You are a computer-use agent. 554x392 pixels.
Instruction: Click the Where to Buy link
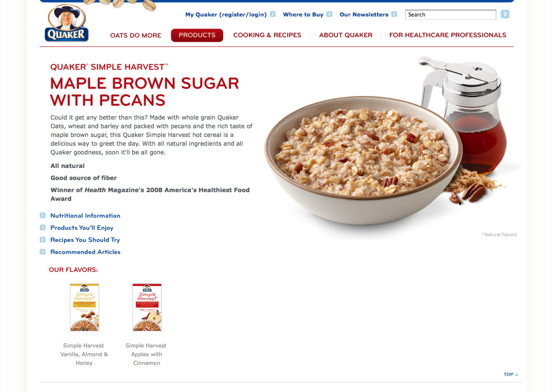[303, 15]
